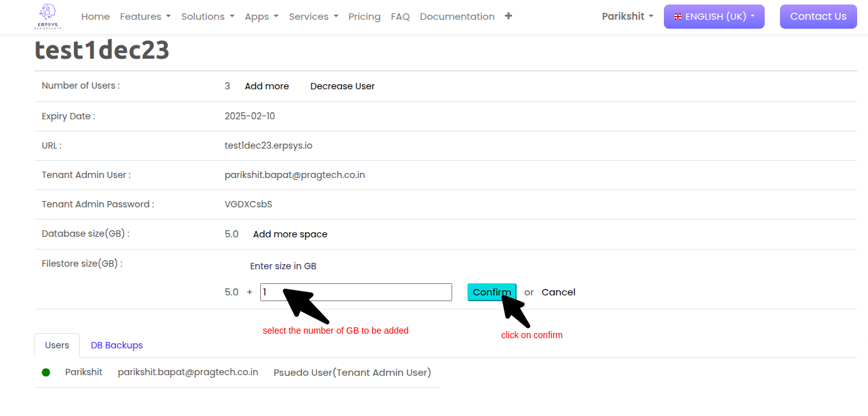This screenshot has width=868, height=416.
Task: Click Decrease User link
Action: (342, 86)
